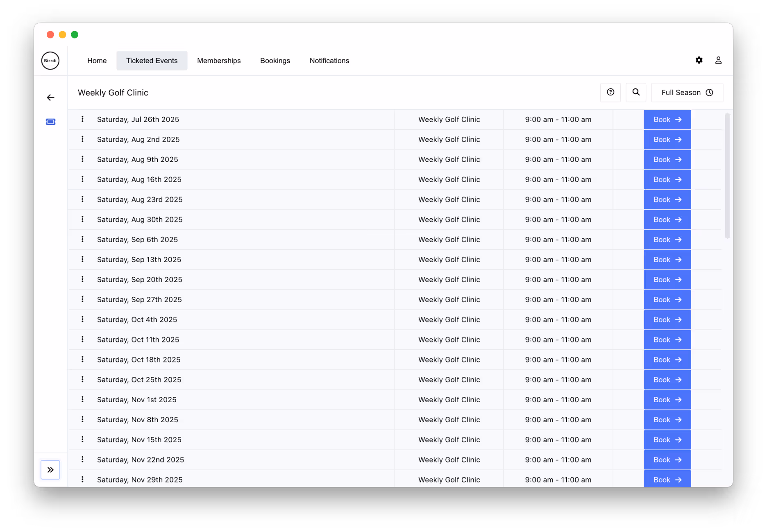Click Weekly Golf Clinic cell in Aug 16th row
This screenshot has width=767, height=532.
click(x=449, y=180)
